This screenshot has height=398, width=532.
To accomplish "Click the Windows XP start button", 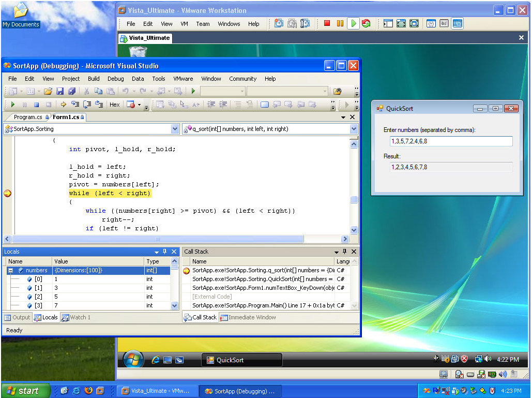I will [25, 391].
